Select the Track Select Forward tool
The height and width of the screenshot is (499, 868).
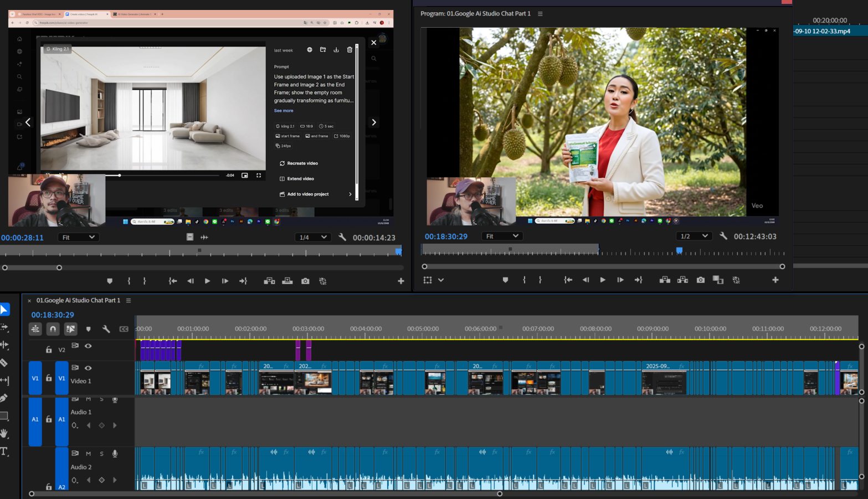(x=4, y=327)
